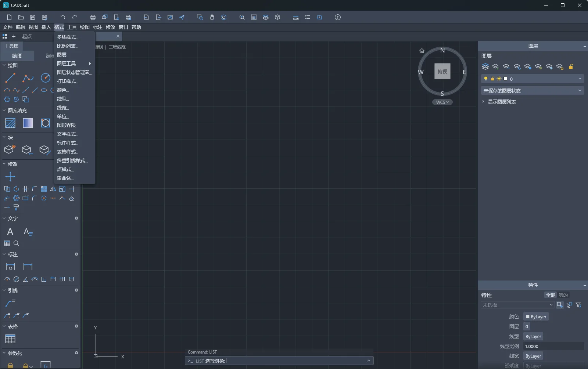Select the Move tool in Modify section
This screenshot has height=369, width=588.
tap(10, 177)
